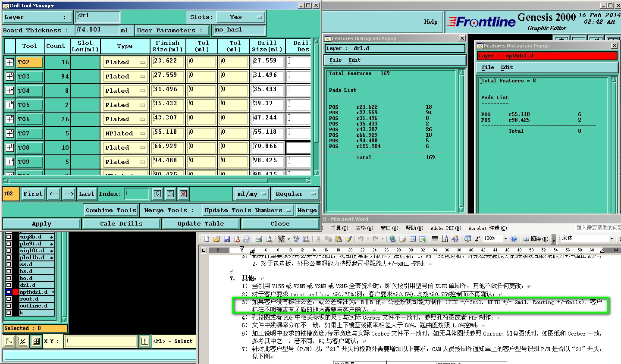This screenshot has height=364, width=621.
Task: Click the red X icon beside the Index field
Action: click(x=183, y=194)
